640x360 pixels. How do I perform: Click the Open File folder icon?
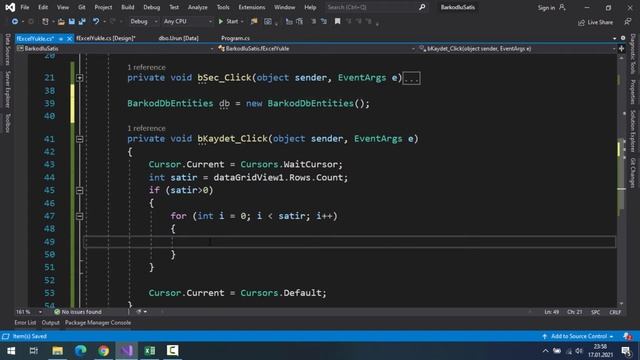point(61,21)
